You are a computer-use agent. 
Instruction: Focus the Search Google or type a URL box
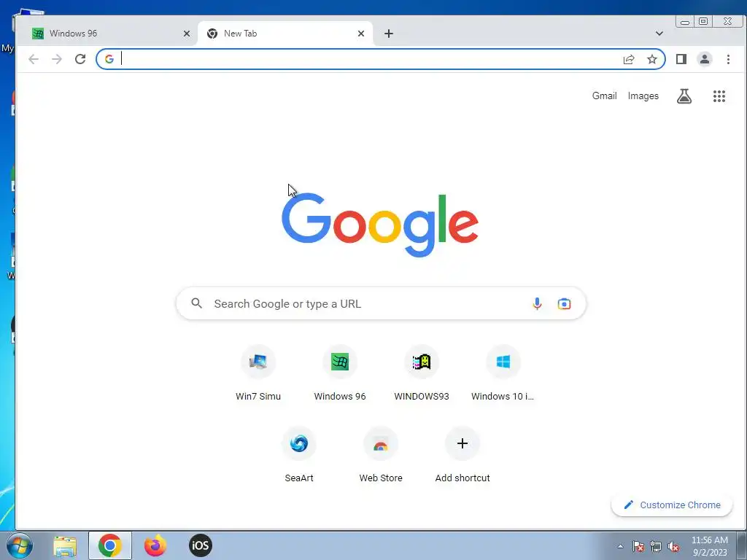click(381, 303)
